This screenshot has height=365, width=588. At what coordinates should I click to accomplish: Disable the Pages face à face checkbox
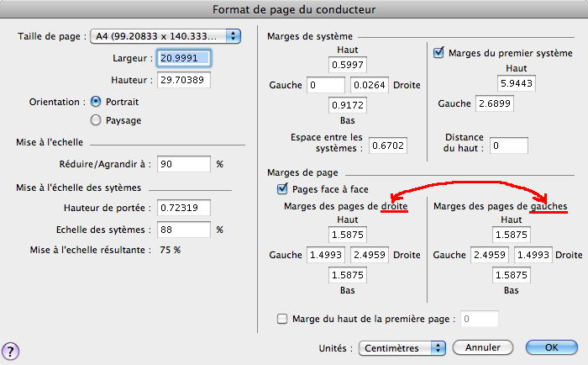281,189
